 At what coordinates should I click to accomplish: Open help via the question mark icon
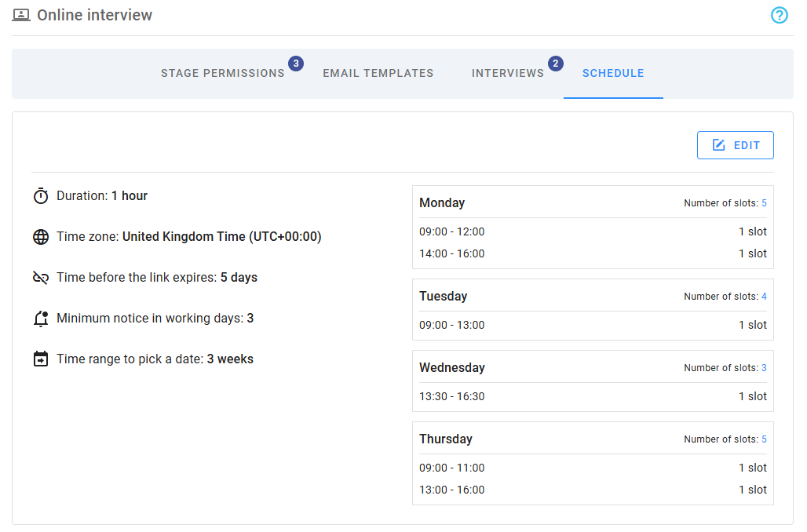[x=779, y=15]
